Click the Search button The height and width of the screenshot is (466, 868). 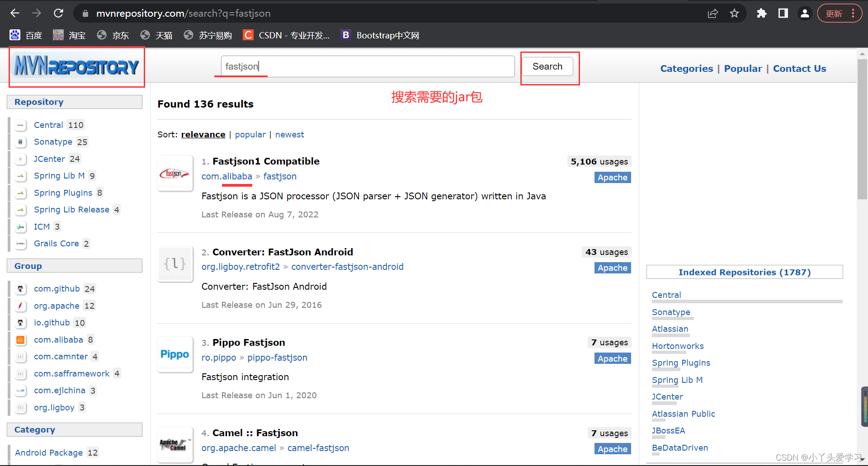pyautogui.click(x=547, y=66)
